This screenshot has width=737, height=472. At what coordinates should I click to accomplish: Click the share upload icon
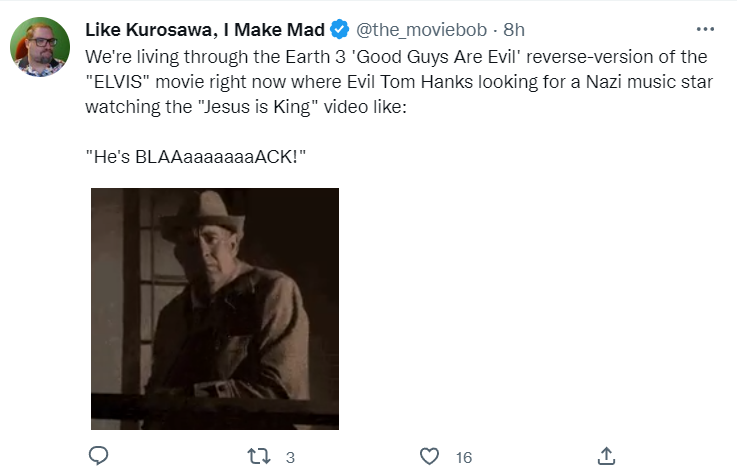(605, 457)
